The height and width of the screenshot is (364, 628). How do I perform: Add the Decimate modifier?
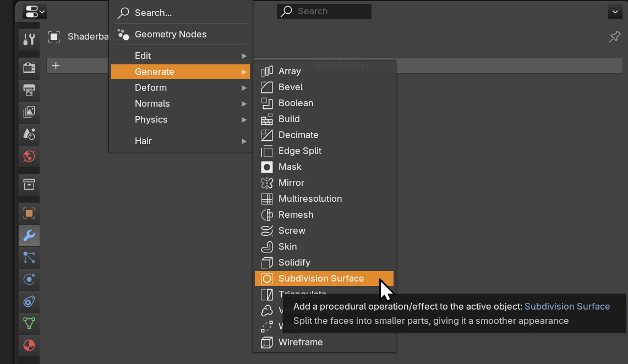pyautogui.click(x=324, y=135)
